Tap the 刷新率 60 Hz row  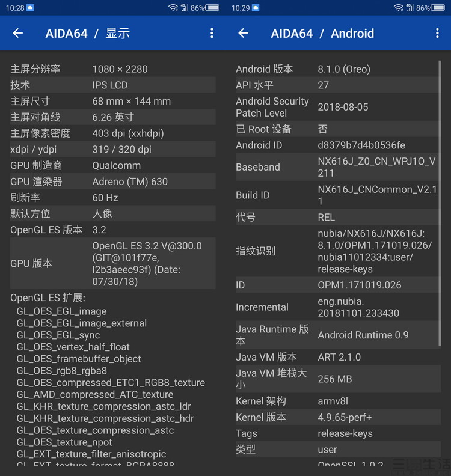pyautogui.click(x=112, y=198)
